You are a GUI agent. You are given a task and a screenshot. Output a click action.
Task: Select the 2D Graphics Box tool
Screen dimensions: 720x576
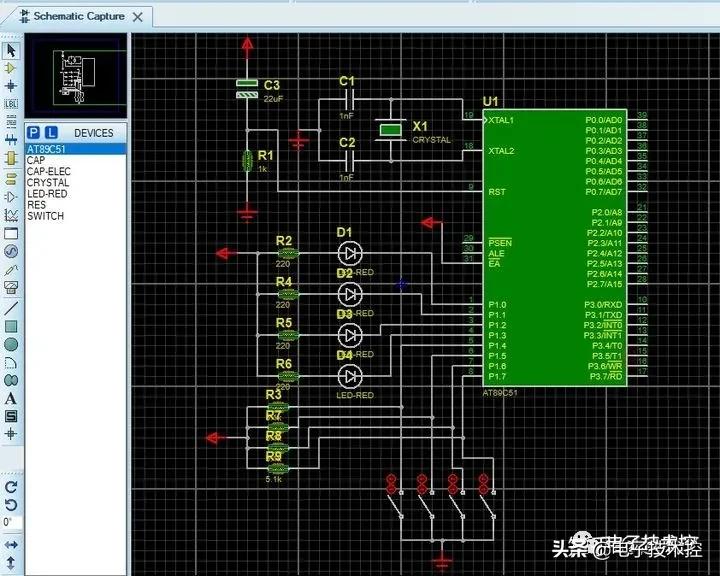coord(11,326)
